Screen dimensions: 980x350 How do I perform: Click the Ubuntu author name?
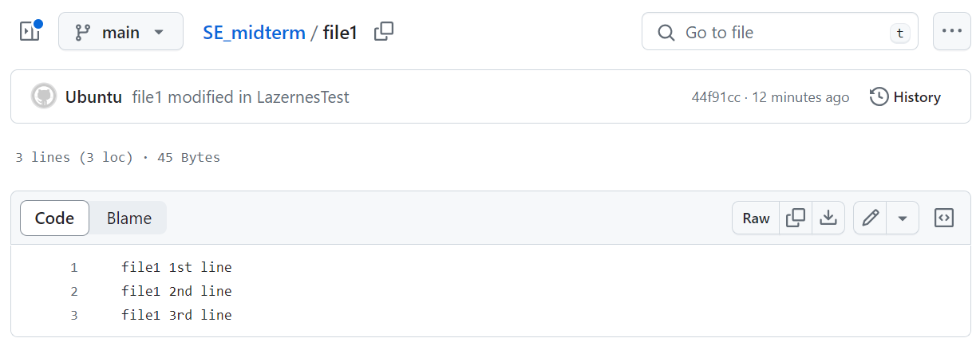click(x=93, y=97)
